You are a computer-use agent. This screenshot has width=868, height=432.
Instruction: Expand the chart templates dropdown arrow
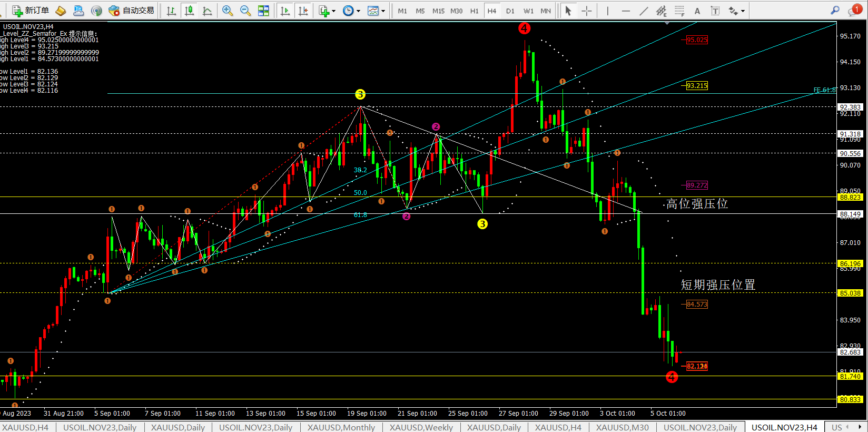click(383, 11)
